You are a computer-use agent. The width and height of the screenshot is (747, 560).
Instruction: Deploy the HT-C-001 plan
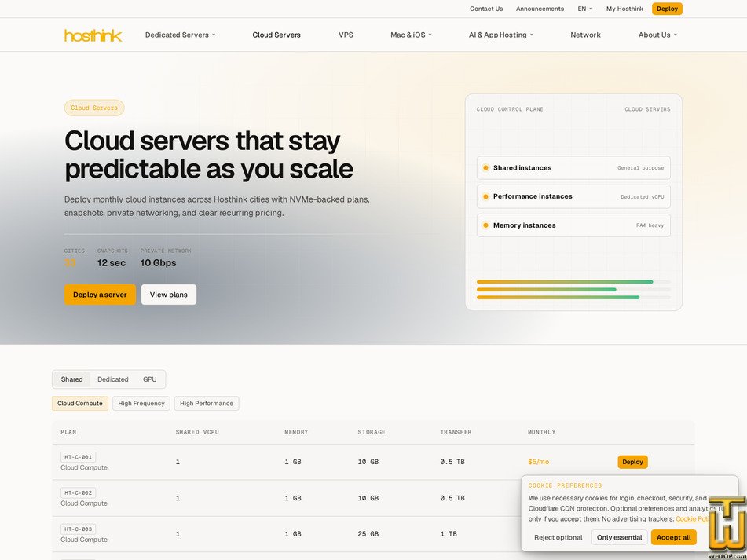click(632, 462)
